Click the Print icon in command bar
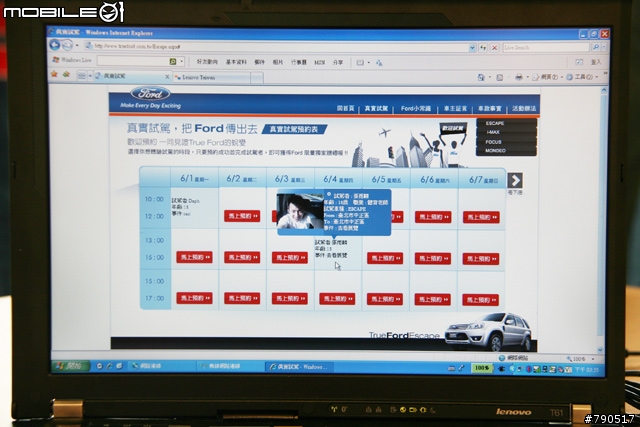Viewport: 640px width, 427px height. click(x=519, y=77)
